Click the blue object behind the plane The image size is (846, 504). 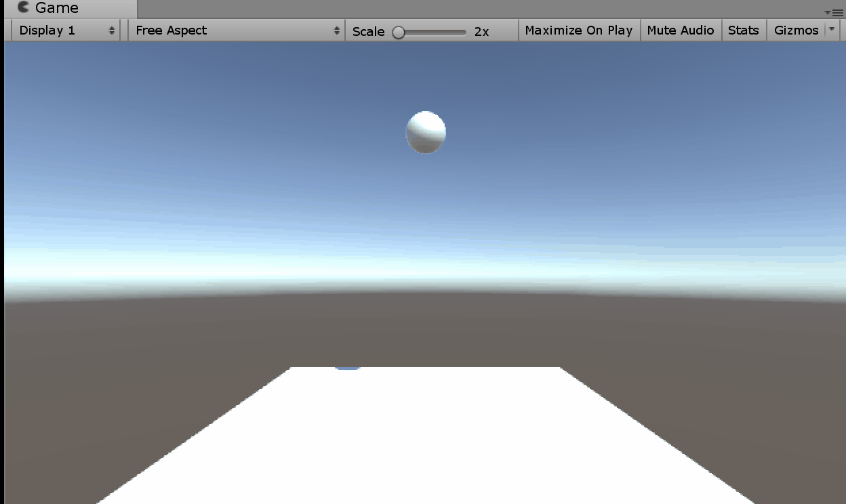coord(348,366)
